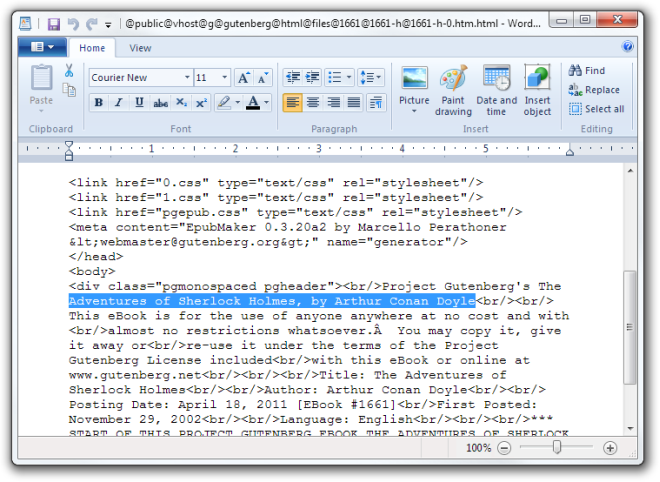Screen dimensions: 660x482
Task: Insert Date and time
Action: 497,90
